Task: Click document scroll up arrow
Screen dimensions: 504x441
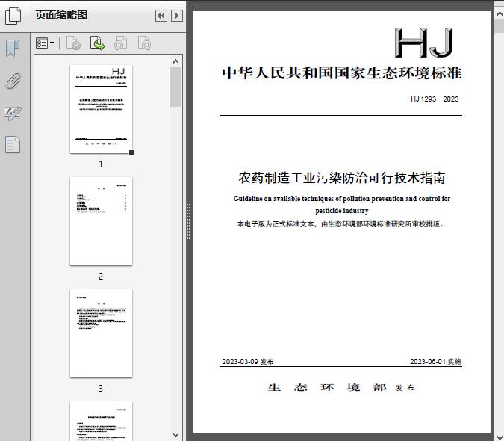Action: point(500,14)
